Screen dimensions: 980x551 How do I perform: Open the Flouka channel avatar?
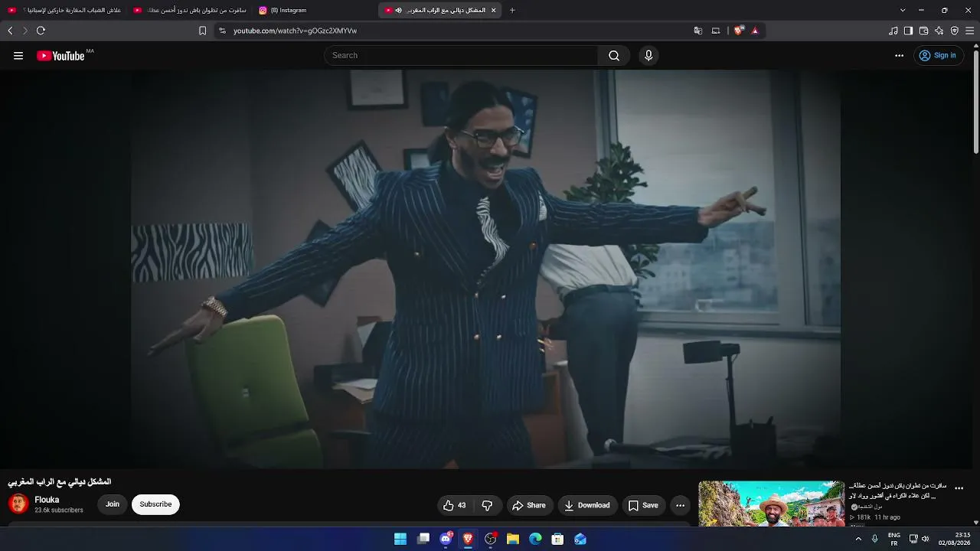pyautogui.click(x=18, y=504)
